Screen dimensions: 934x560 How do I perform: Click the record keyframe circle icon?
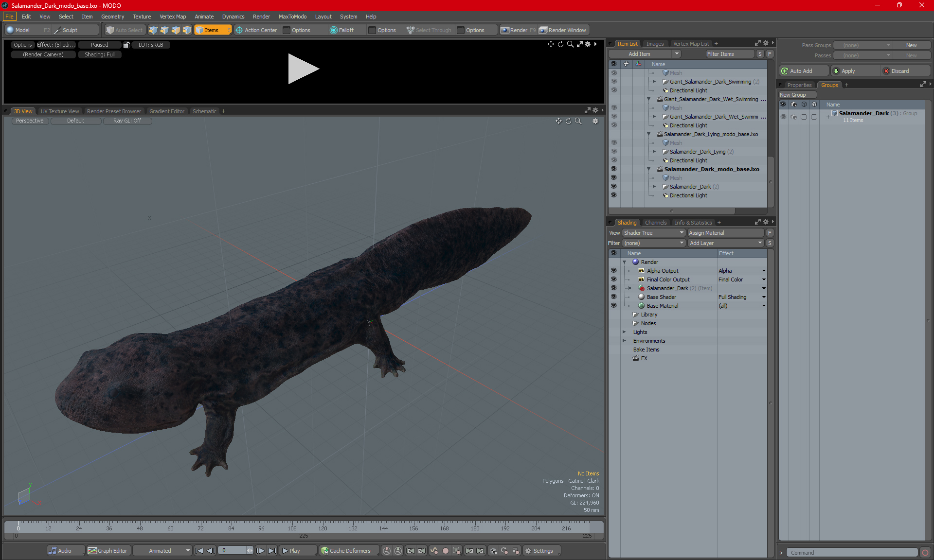click(445, 551)
